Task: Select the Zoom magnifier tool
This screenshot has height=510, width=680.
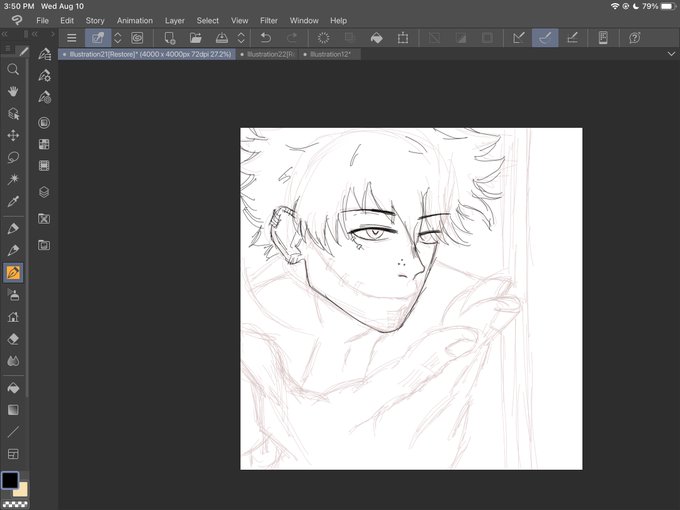Action: [13, 69]
